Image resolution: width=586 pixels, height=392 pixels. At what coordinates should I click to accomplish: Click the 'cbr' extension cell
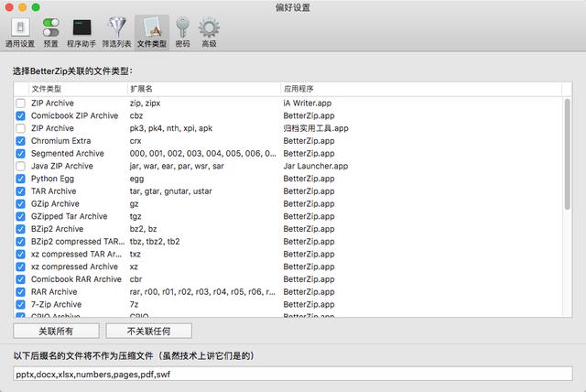pyautogui.click(x=136, y=279)
